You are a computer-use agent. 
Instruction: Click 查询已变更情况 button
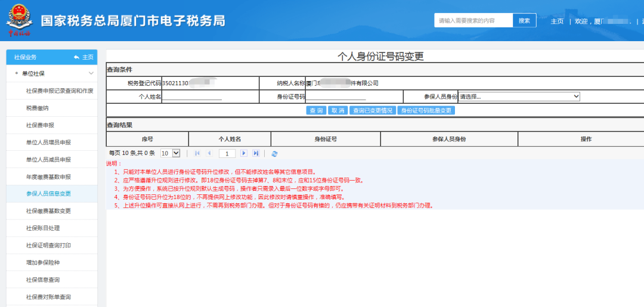pos(372,110)
